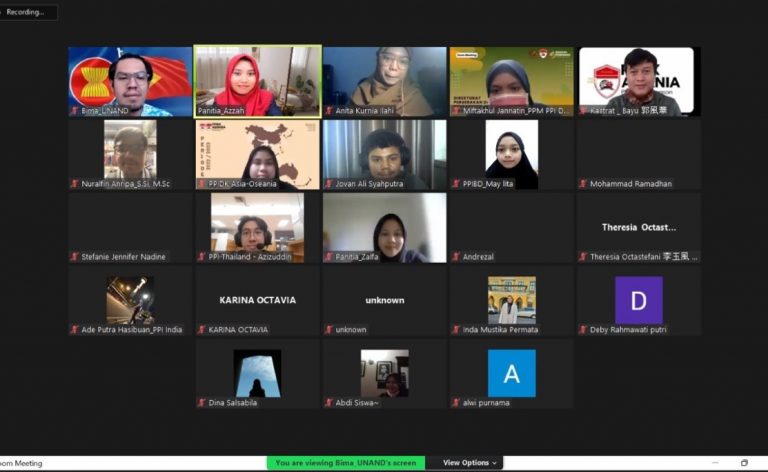Screen dimensions: 768x472
Task: Click muted mic icon for Anita Kurnia Ilahi
Action: pos(328,111)
